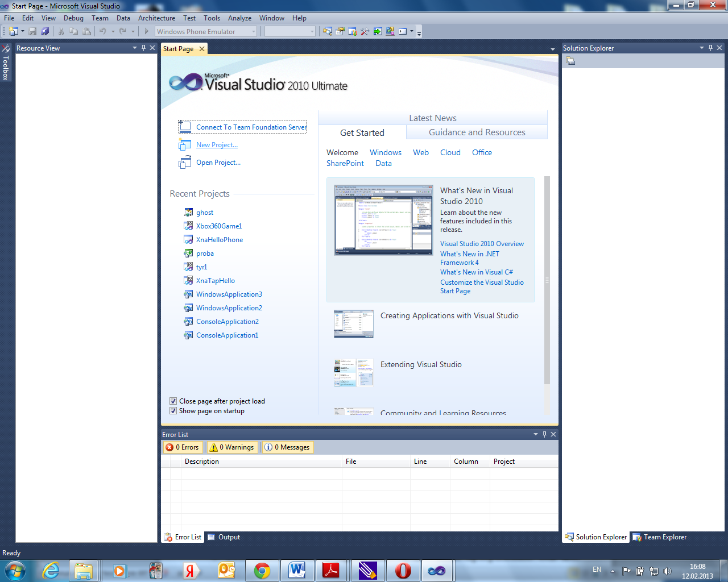Click the Undo toolbar icon
Screen dimensions: 728x582
tap(103, 32)
